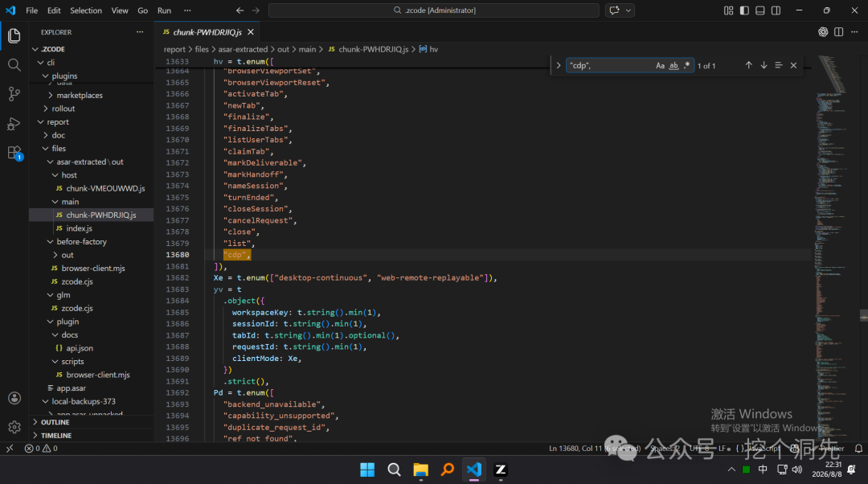Open remote window status bar button

click(x=10, y=449)
